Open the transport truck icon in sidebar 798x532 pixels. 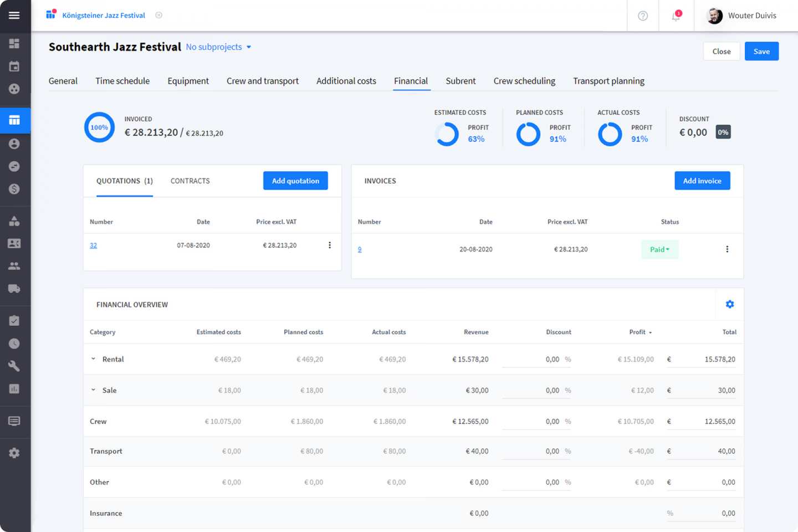pyautogui.click(x=14, y=288)
